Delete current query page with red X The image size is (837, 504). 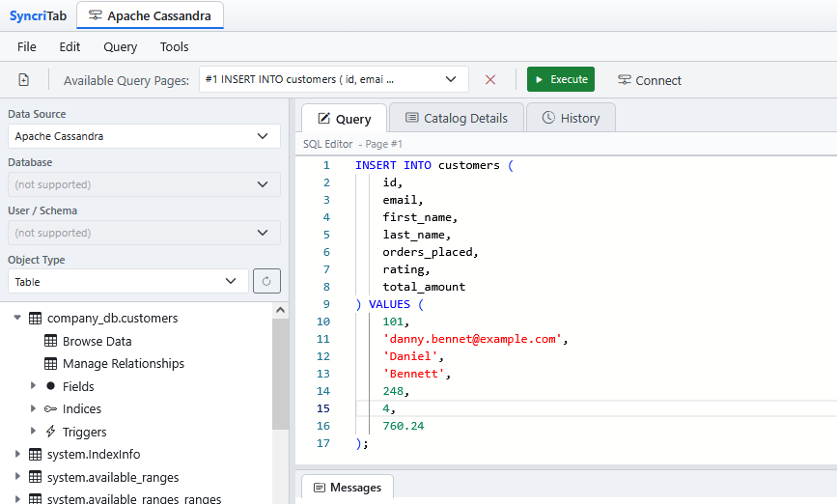coord(490,79)
